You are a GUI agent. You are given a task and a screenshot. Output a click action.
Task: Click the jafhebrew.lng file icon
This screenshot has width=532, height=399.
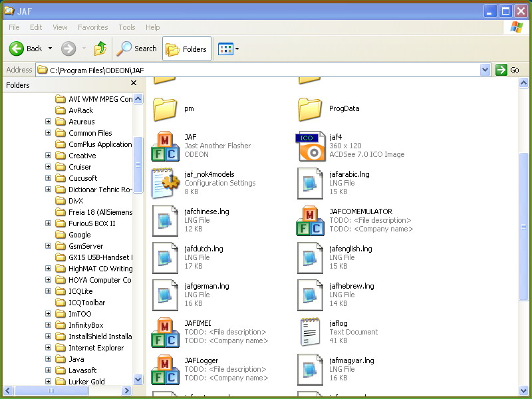click(310, 295)
